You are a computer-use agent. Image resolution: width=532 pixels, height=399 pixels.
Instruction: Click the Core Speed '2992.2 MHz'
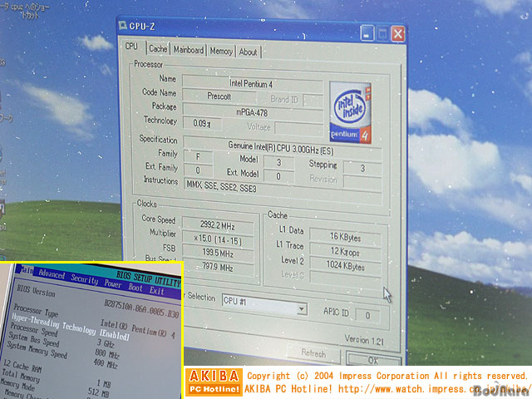tap(218, 225)
